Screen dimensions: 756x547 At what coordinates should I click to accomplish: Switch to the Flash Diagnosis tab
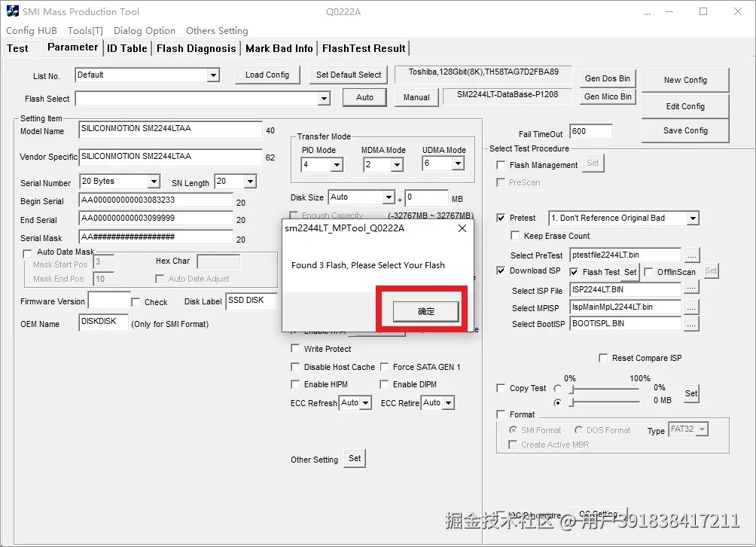click(197, 48)
